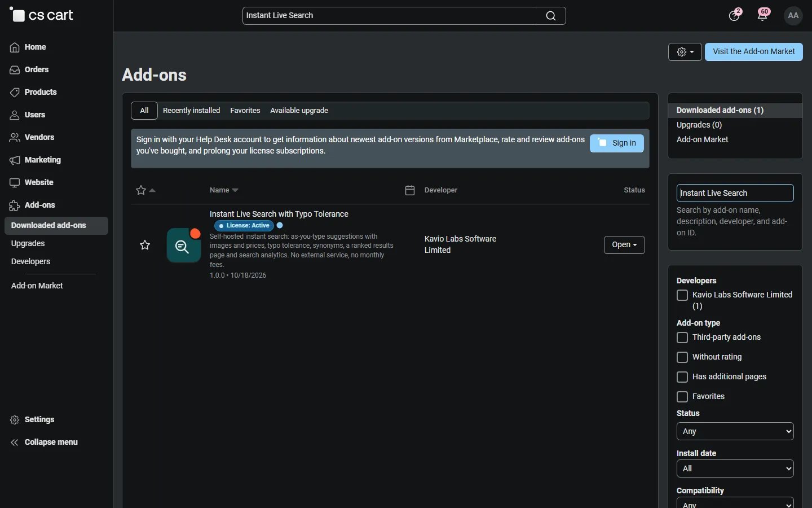This screenshot has width=812, height=508.
Task: Click the Orders inbox icon
Action: click(15, 70)
